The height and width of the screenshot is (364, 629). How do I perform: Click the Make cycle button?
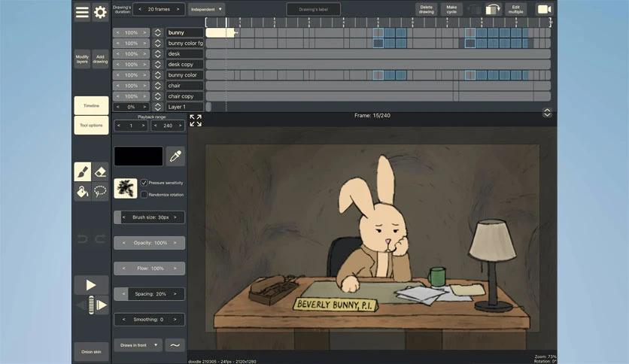tap(451, 10)
